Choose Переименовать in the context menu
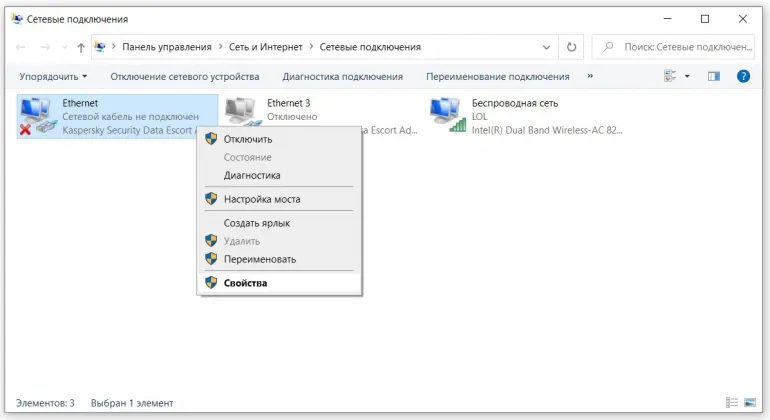770x420 pixels. tap(259, 259)
